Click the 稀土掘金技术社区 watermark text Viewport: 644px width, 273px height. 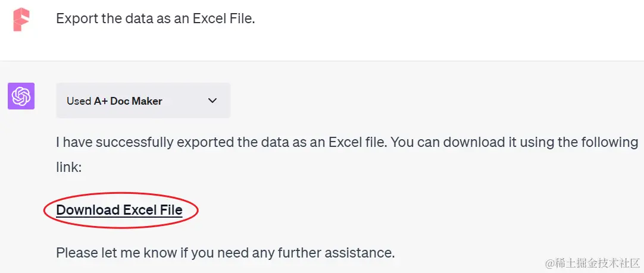pos(592,263)
